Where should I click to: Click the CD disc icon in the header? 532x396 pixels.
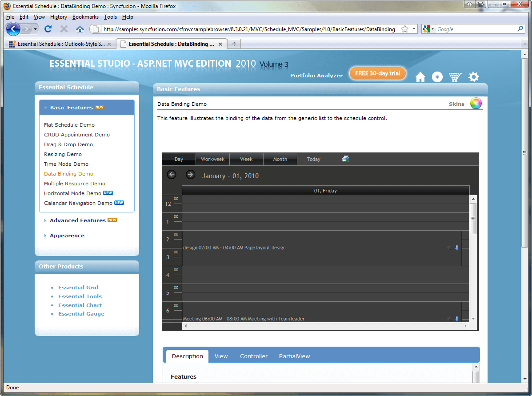click(437, 76)
